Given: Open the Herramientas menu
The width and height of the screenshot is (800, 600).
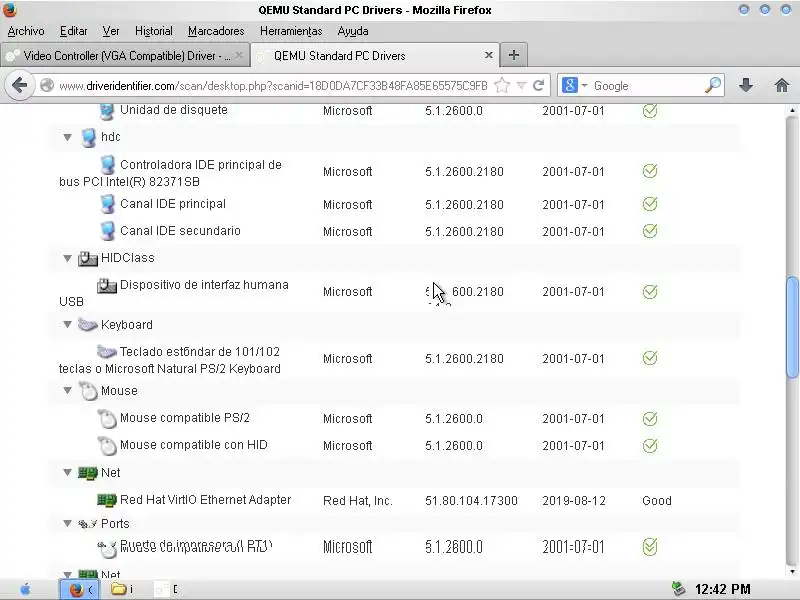Looking at the screenshot, I should pos(291,31).
